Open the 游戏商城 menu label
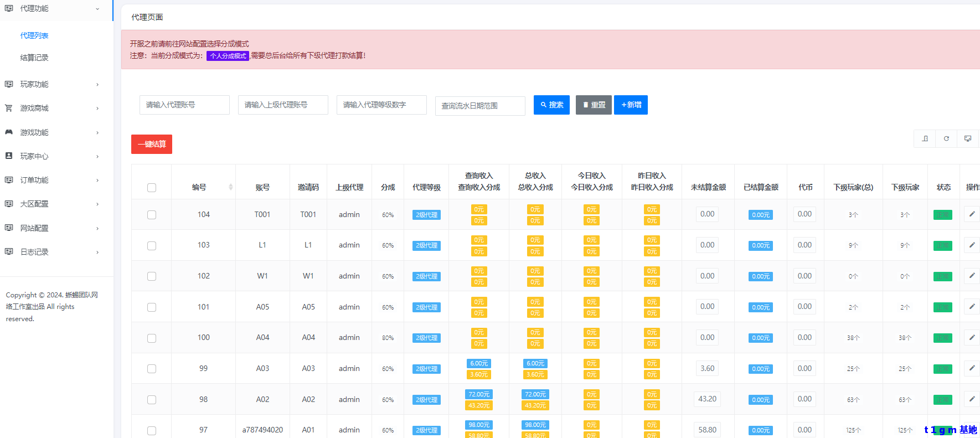Screen dimensions: 980x438 [x=34, y=108]
